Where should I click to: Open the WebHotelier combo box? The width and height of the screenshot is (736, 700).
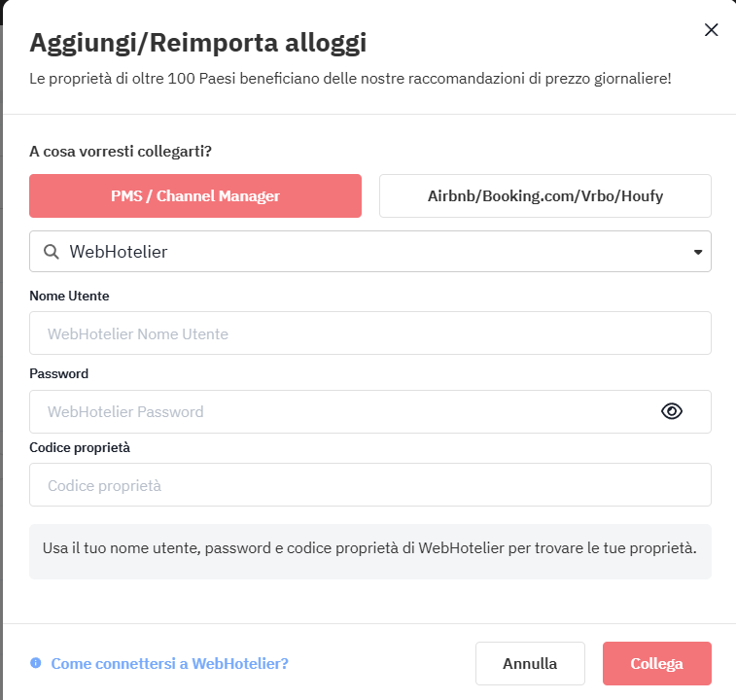[x=369, y=252]
